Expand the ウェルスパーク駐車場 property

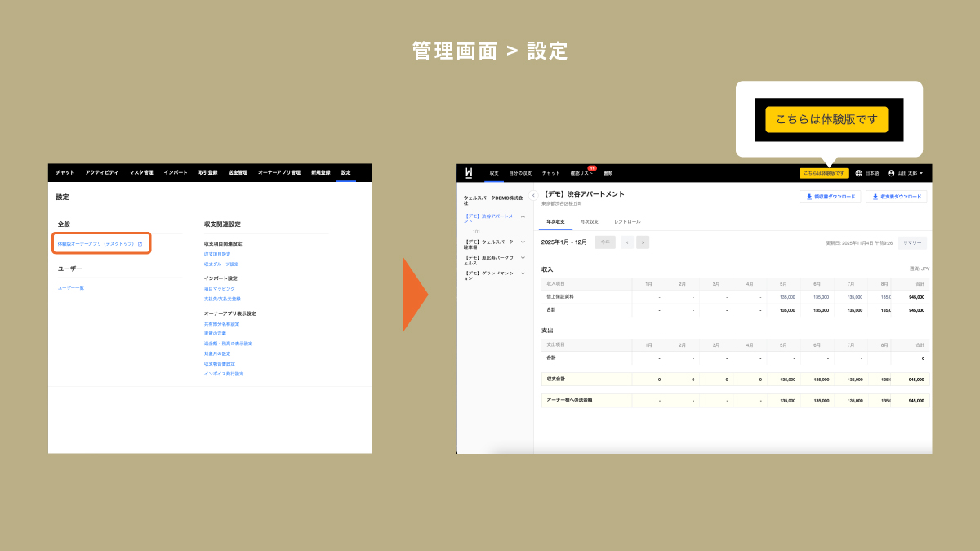[523, 242]
